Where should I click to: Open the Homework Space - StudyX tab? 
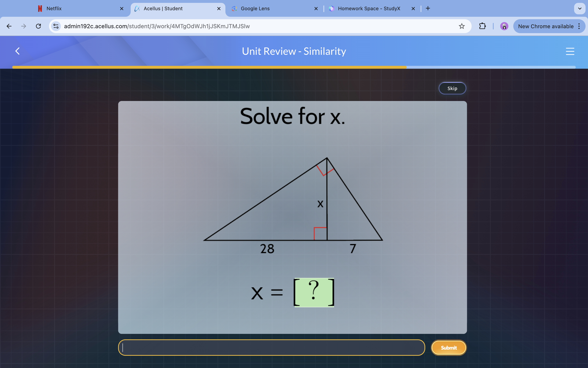(x=372, y=9)
